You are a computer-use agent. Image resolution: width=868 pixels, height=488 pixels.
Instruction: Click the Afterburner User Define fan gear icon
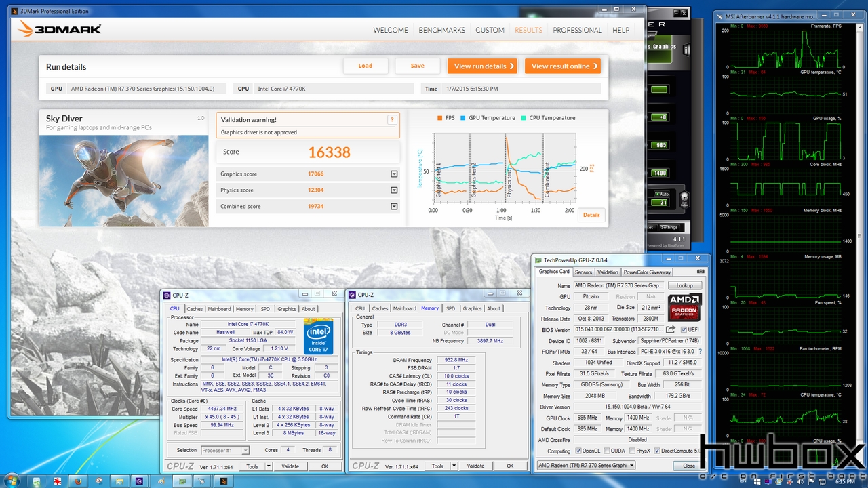point(684,199)
